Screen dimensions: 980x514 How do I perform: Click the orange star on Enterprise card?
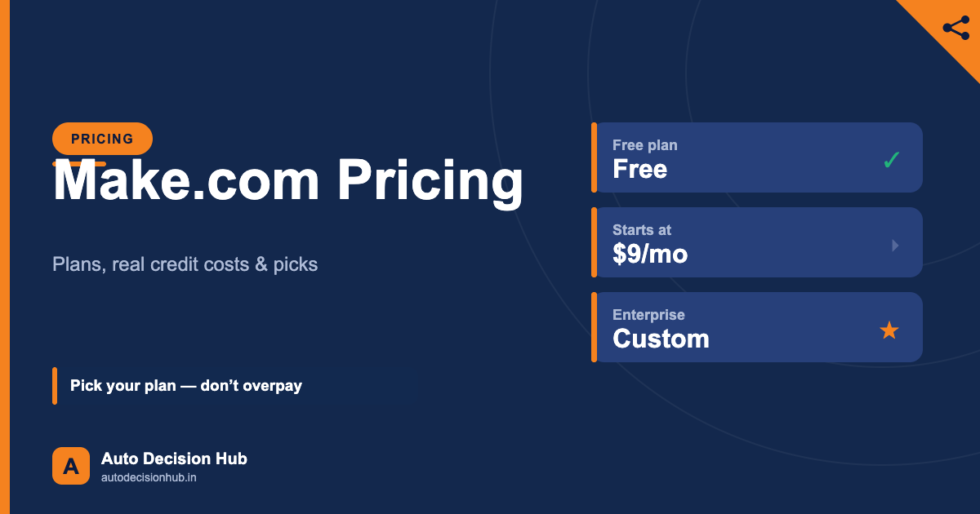pos(889,330)
